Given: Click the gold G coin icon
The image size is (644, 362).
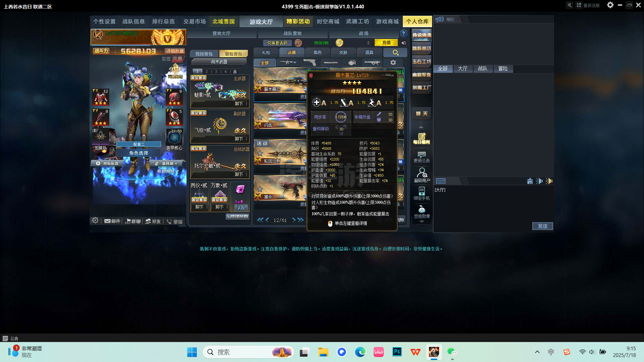Looking at the screenshot, I should click(339, 43).
